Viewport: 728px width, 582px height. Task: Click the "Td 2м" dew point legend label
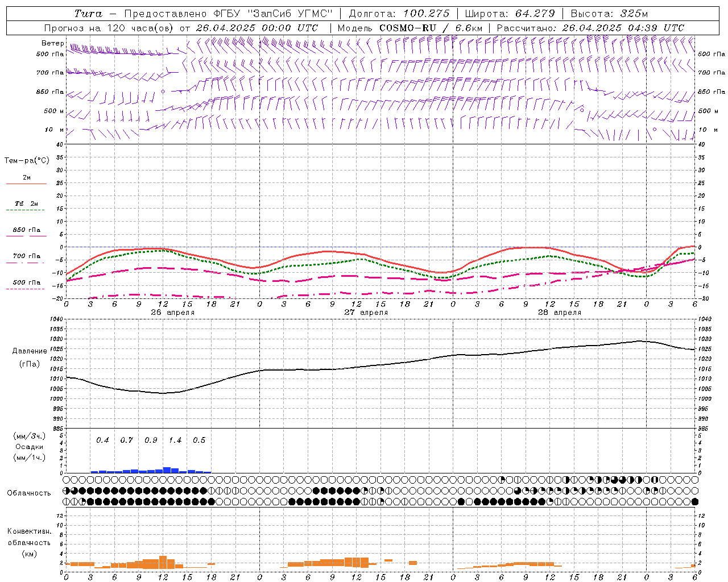27,203
